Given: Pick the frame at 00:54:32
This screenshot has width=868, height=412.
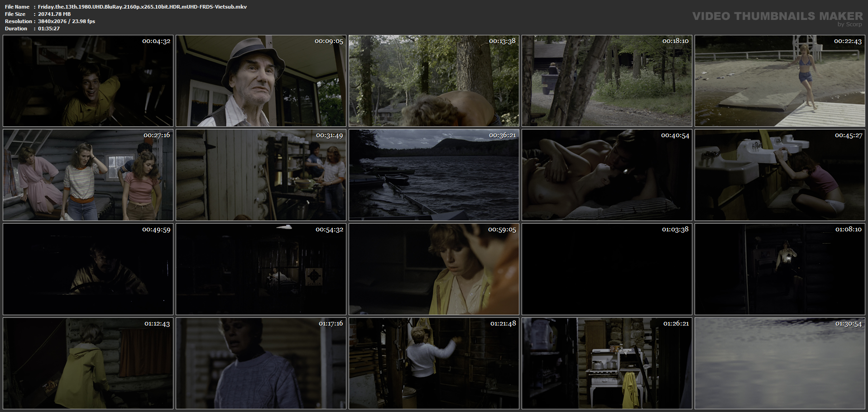Looking at the screenshot, I should 261,269.
